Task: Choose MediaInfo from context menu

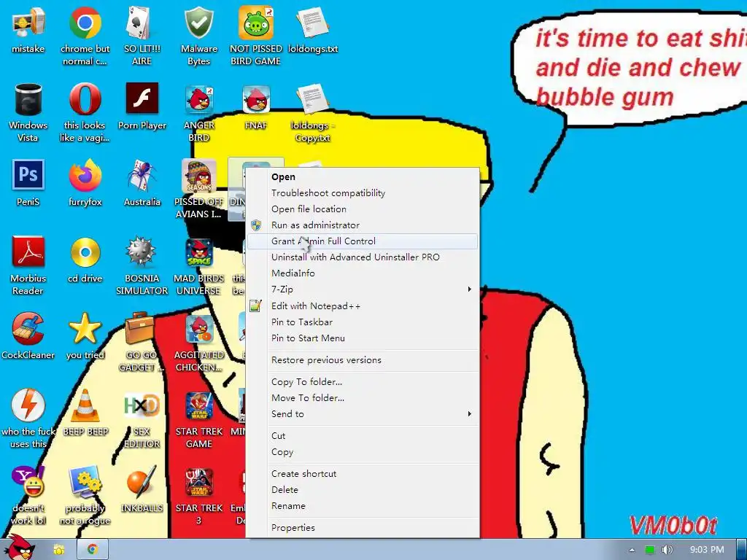Action: pos(363,273)
